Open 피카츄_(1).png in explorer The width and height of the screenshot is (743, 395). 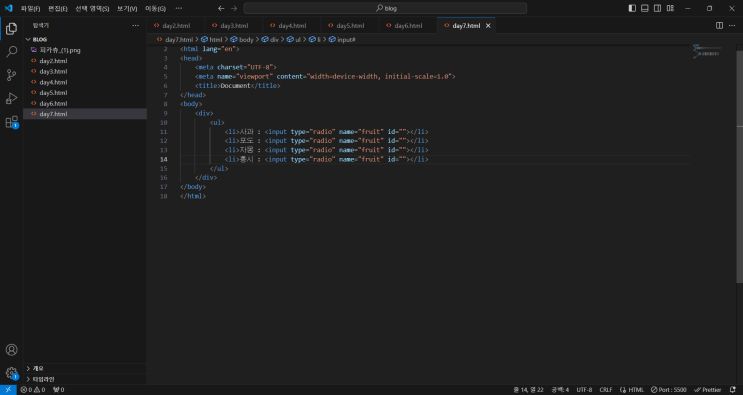coord(85,50)
